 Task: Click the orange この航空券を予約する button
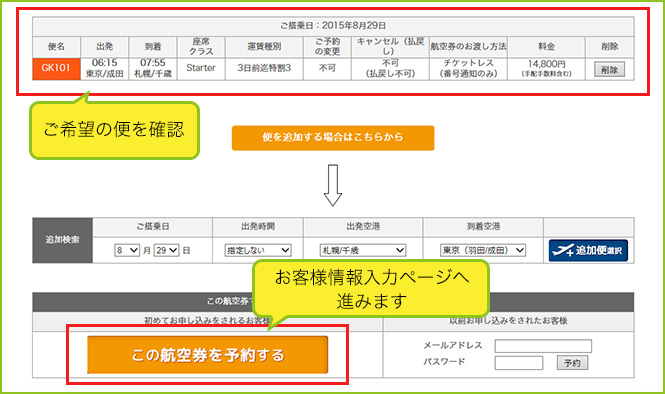(208, 355)
